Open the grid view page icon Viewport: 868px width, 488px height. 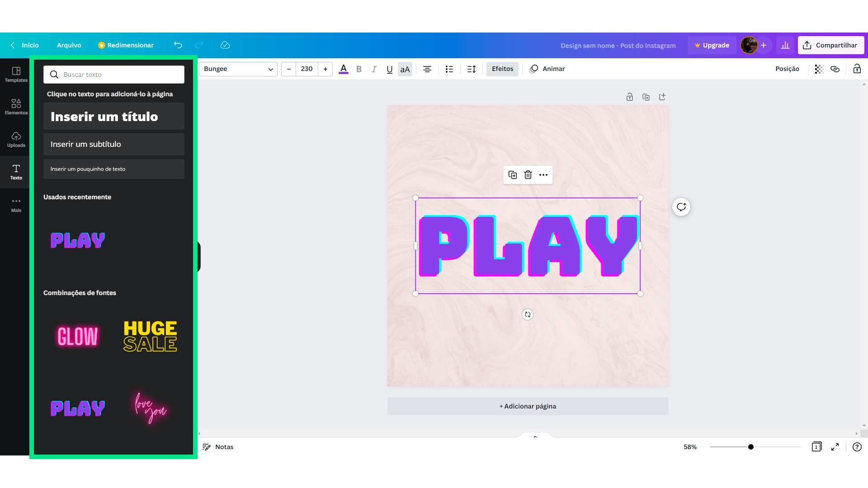click(x=816, y=447)
